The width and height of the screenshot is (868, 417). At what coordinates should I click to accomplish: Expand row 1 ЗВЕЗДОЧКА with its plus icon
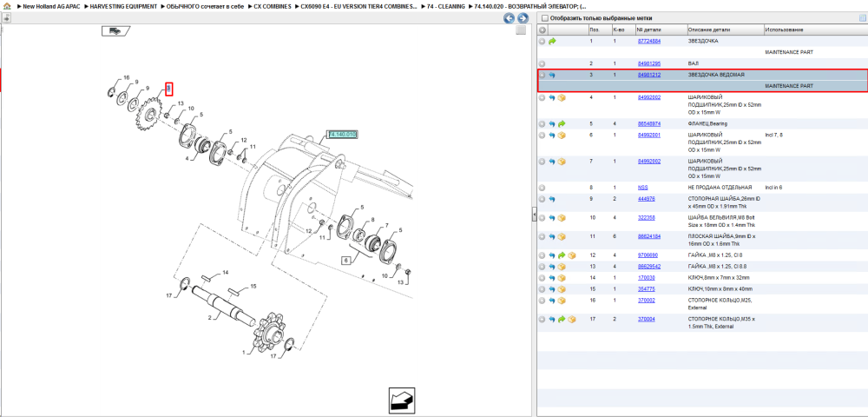click(x=542, y=42)
